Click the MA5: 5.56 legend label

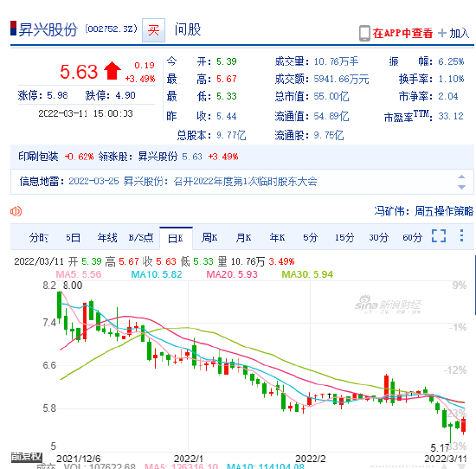click(x=78, y=274)
